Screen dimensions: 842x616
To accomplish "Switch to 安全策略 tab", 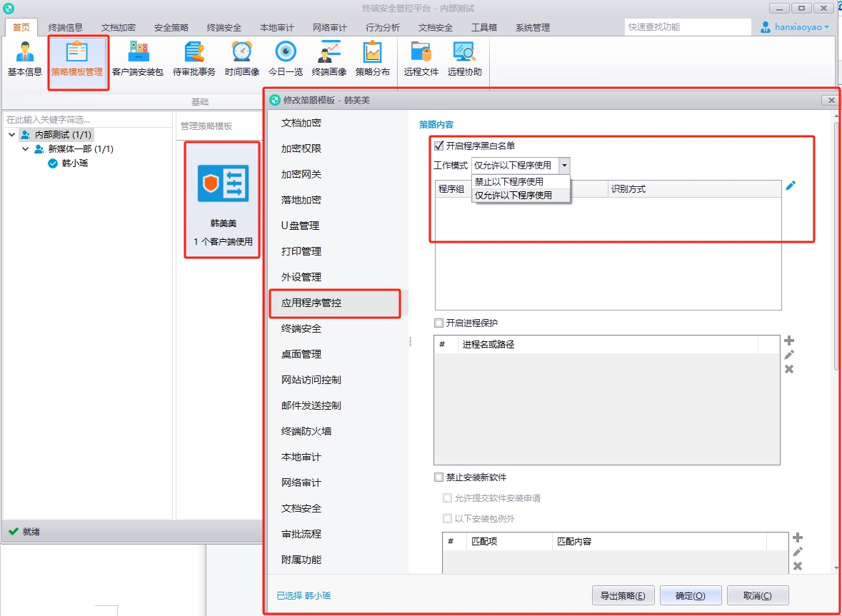I will [x=171, y=27].
